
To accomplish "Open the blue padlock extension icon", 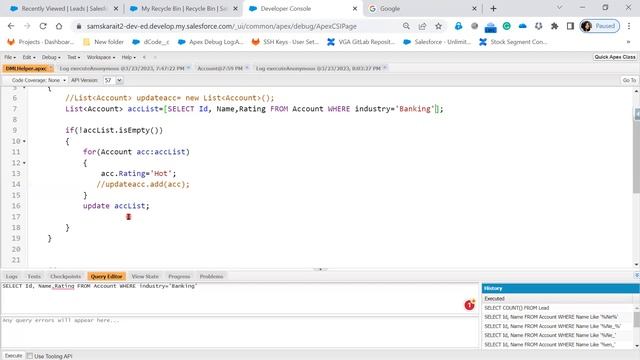I will pyautogui.click(x=458, y=26).
